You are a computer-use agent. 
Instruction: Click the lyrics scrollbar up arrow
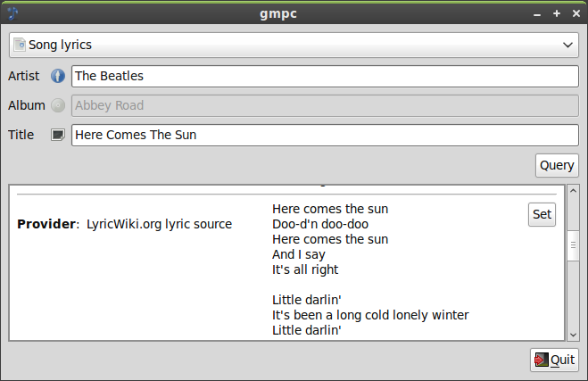573,192
